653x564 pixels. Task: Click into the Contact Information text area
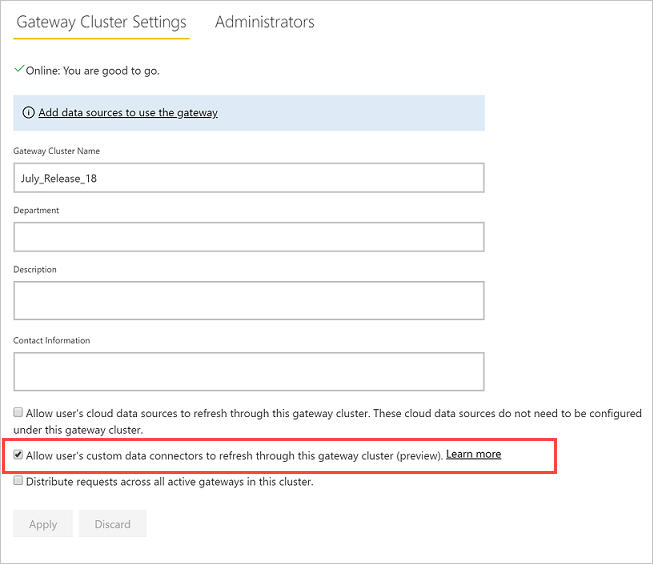click(x=249, y=372)
